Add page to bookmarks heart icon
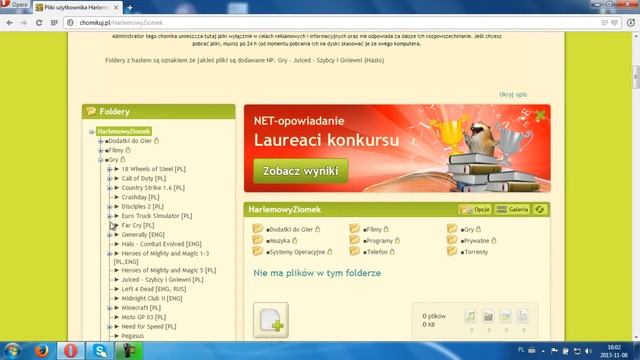This screenshot has height=360, width=640. point(614,23)
